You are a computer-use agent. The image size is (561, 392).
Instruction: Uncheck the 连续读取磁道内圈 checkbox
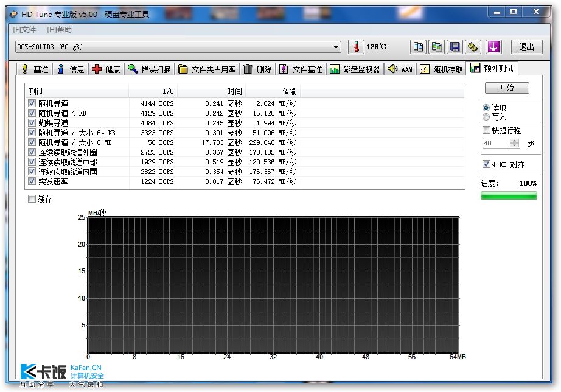click(x=32, y=172)
